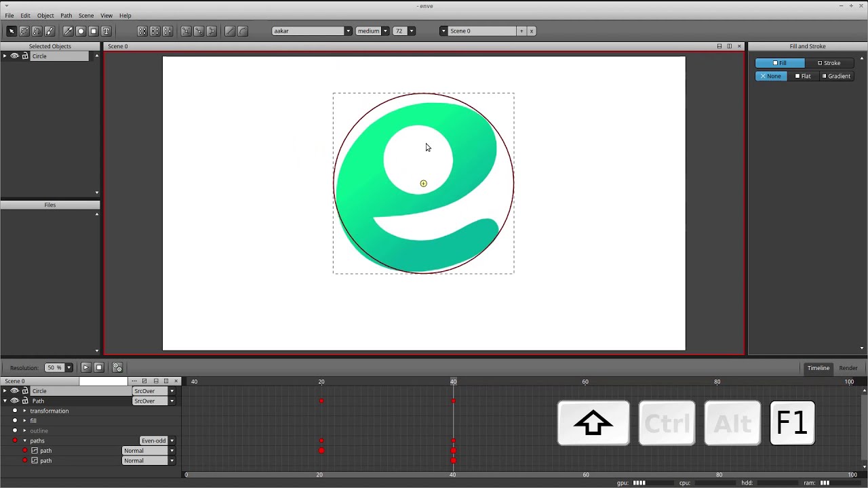This screenshot has height=488, width=868.
Task: Add a new scene with plus button
Action: [x=521, y=31]
